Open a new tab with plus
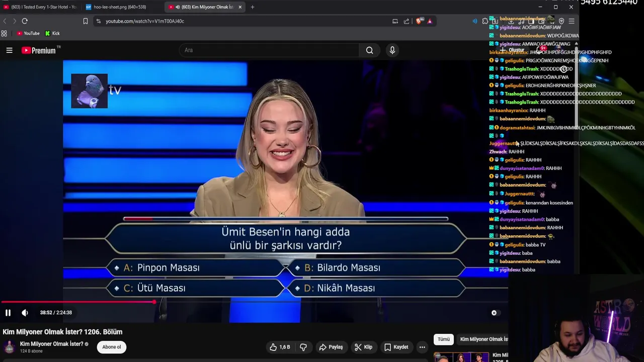 253,7
